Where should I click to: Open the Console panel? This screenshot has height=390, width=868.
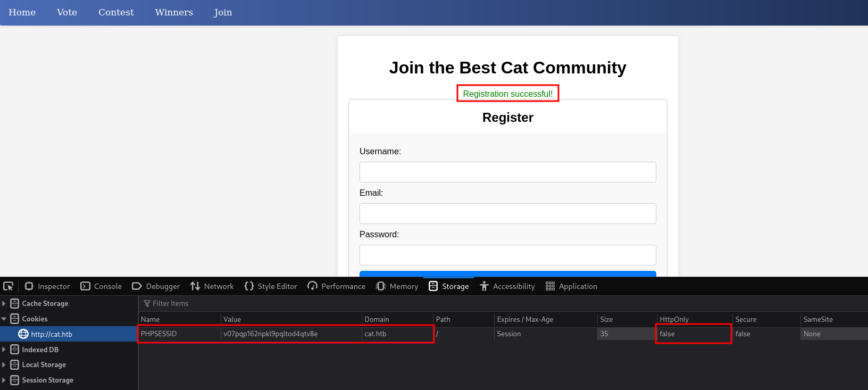click(101, 286)
